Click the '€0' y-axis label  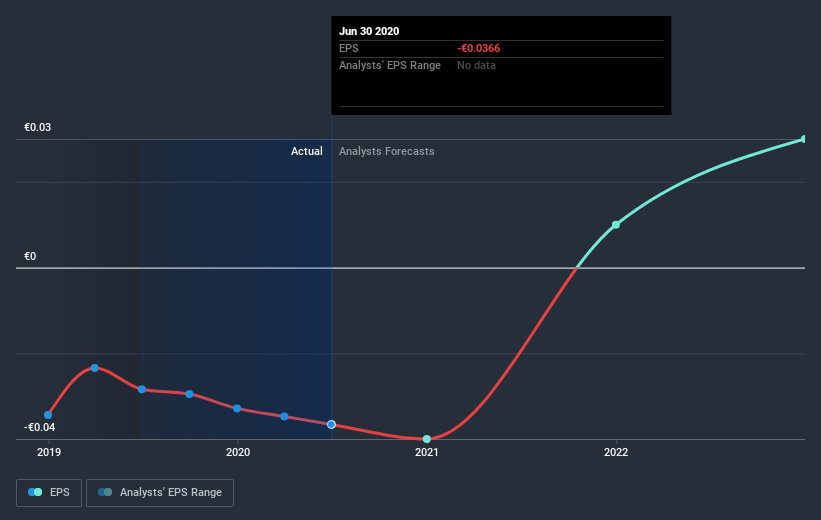(x=30, y=256)
